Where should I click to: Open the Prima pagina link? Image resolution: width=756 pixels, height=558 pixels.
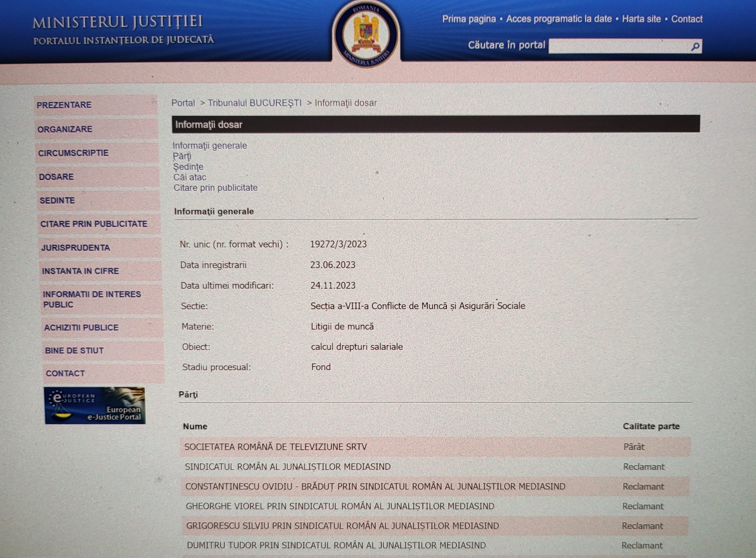pos(469,19)
